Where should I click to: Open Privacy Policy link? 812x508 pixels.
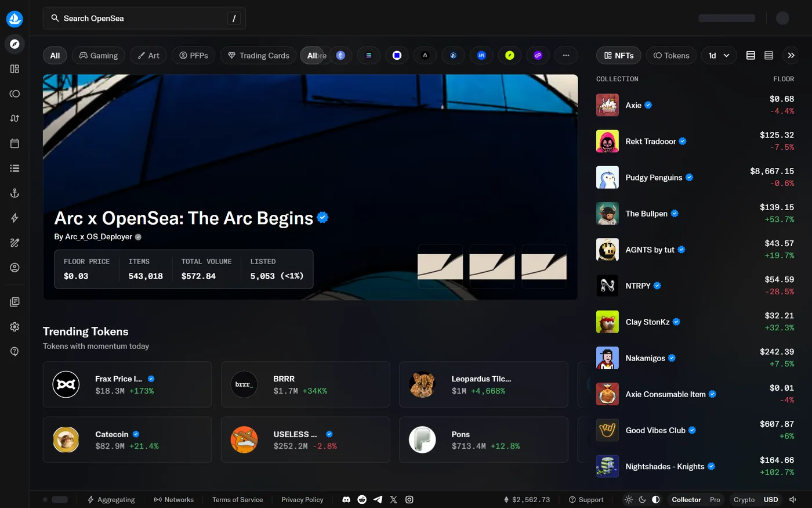[x=302, y=499]
